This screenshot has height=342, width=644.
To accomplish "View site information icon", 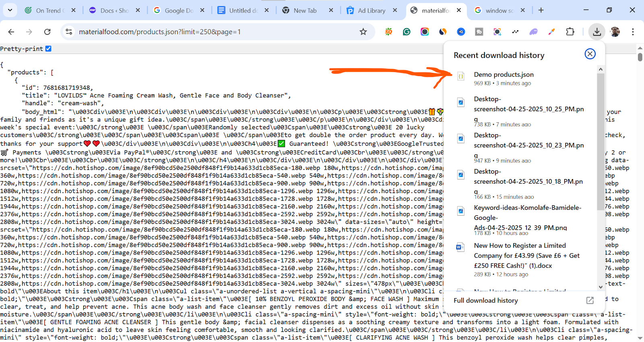I will pyautogui.click(x=69, y=32).
